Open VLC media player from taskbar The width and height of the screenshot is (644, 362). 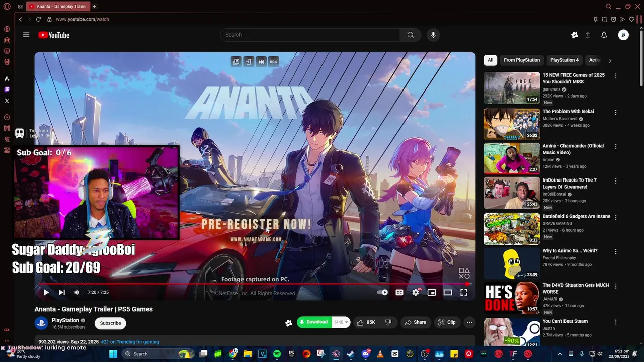[380, 354]
